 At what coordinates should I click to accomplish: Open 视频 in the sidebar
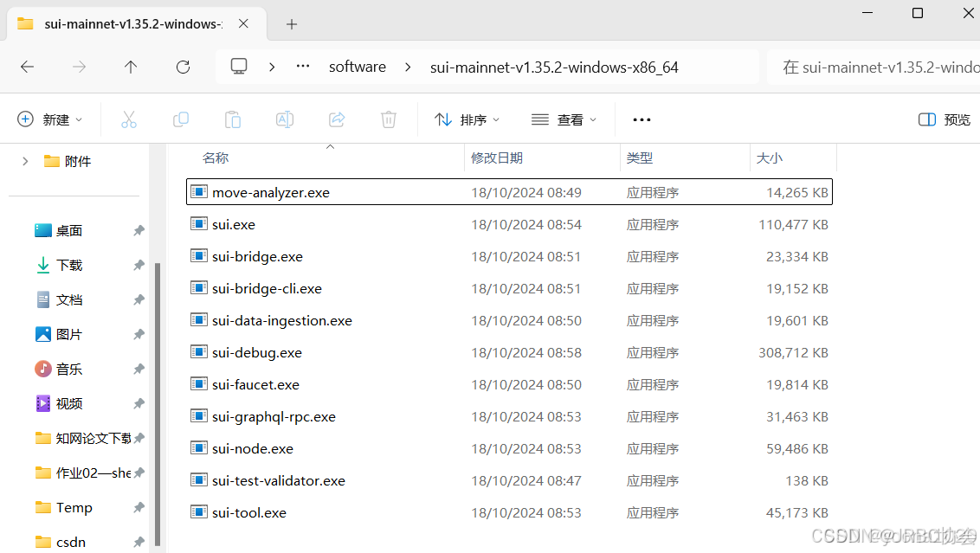click(68, 403)
